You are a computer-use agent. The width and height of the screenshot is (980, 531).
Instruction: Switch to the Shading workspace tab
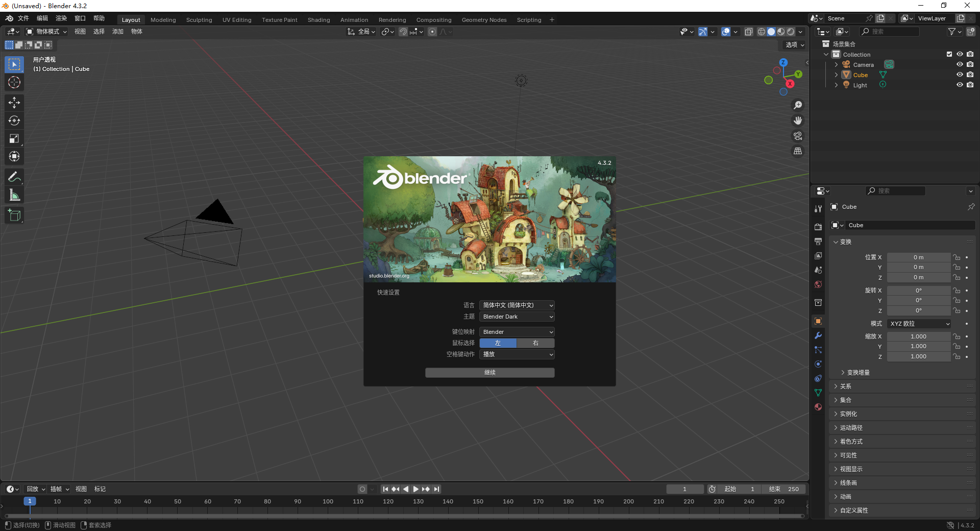point(318,19)
